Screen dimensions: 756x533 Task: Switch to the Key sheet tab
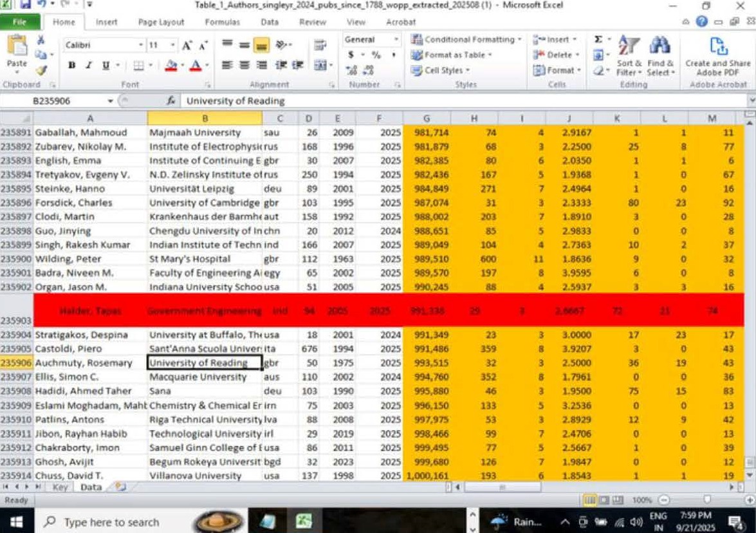(x=60, y=487)
